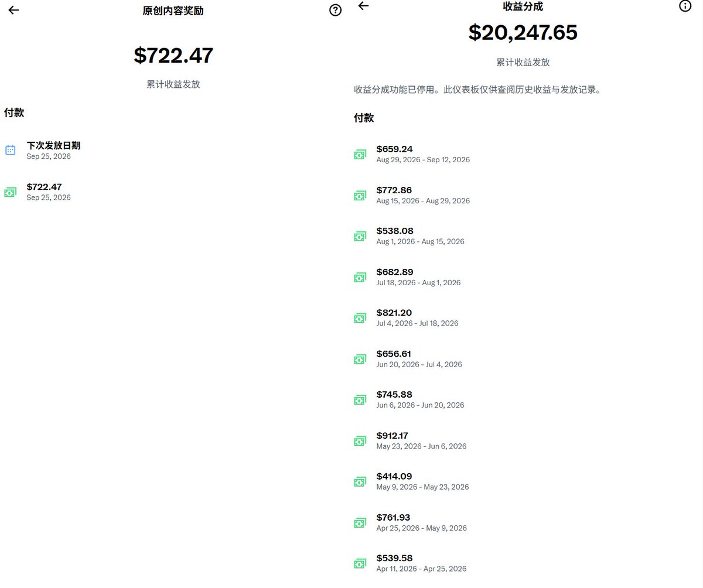
Task: Click the cash icon beside $656.61
Action: (x=360, y=359)
